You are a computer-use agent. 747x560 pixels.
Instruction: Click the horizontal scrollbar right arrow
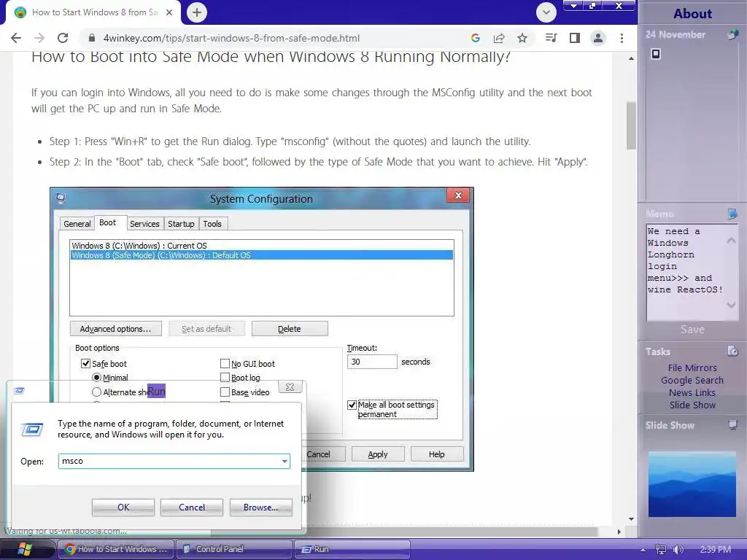[x=619, y=532]
